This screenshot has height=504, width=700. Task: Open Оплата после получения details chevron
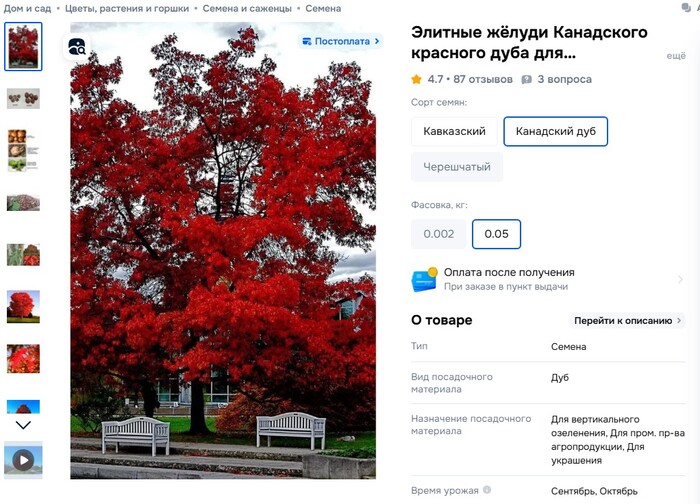click(680, 279)
